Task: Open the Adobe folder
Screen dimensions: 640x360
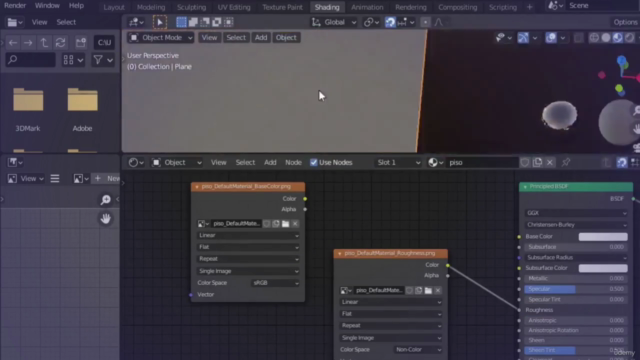Action: pyautogui.click(x=82, y=110)
